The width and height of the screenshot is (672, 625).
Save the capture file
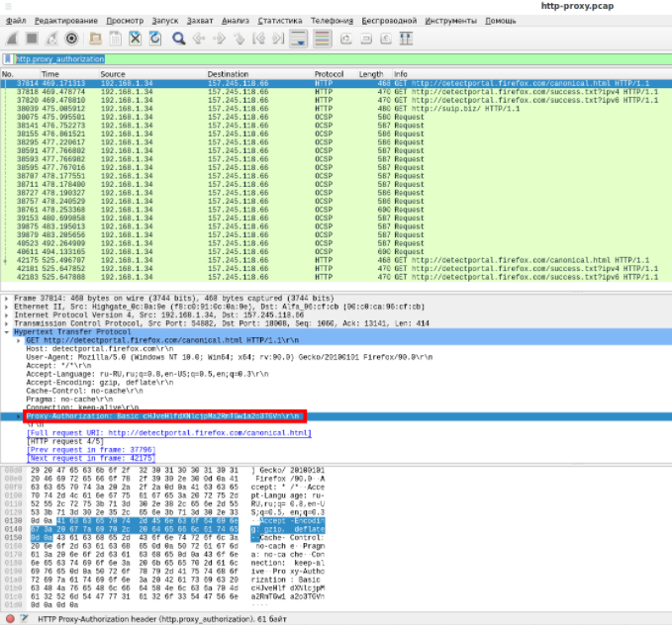[x=115, y=39]
